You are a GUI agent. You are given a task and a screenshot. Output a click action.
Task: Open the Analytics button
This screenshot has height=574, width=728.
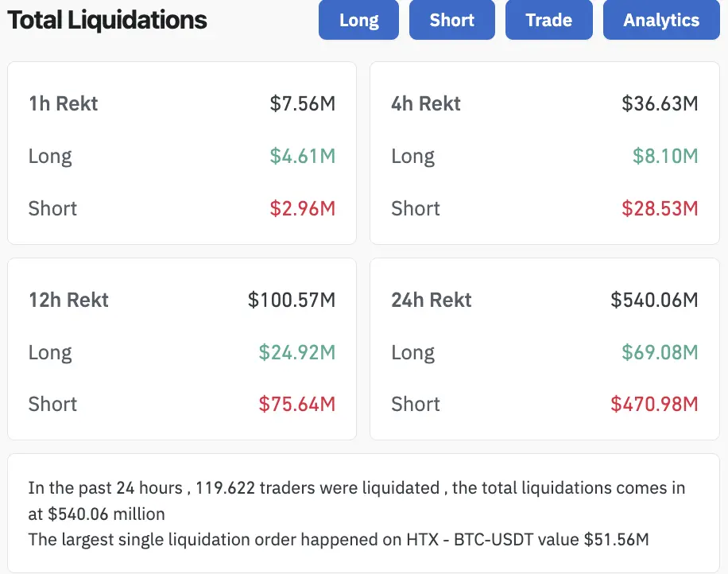(661, 20)
